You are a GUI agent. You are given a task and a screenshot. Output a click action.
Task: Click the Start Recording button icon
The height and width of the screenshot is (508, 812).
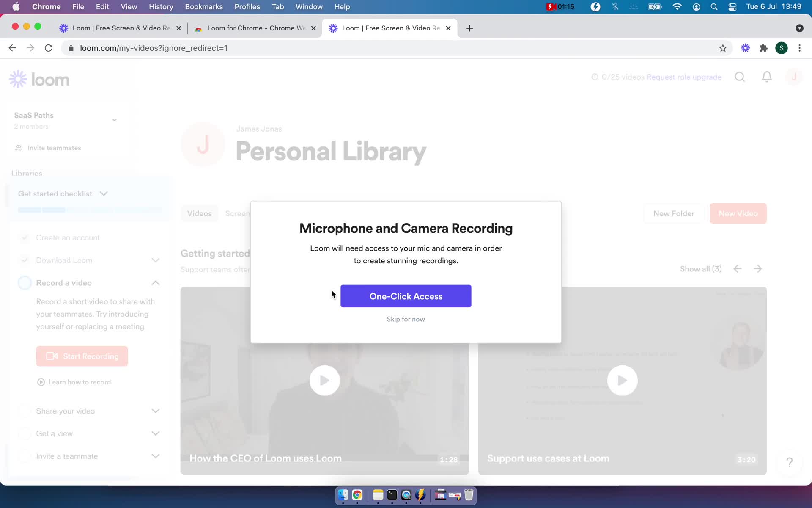tap(52, 356)
